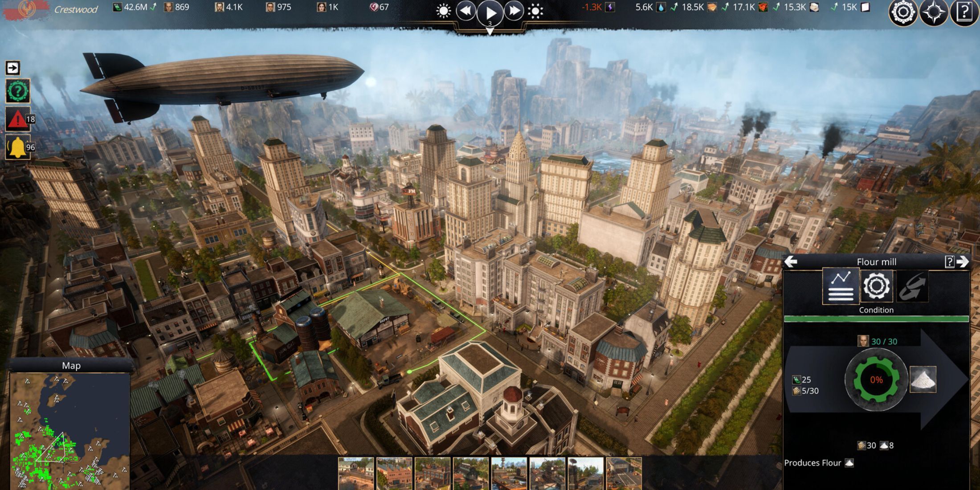
Task: Click the zeppelin airship in the sky
Action: coord(223,82)
